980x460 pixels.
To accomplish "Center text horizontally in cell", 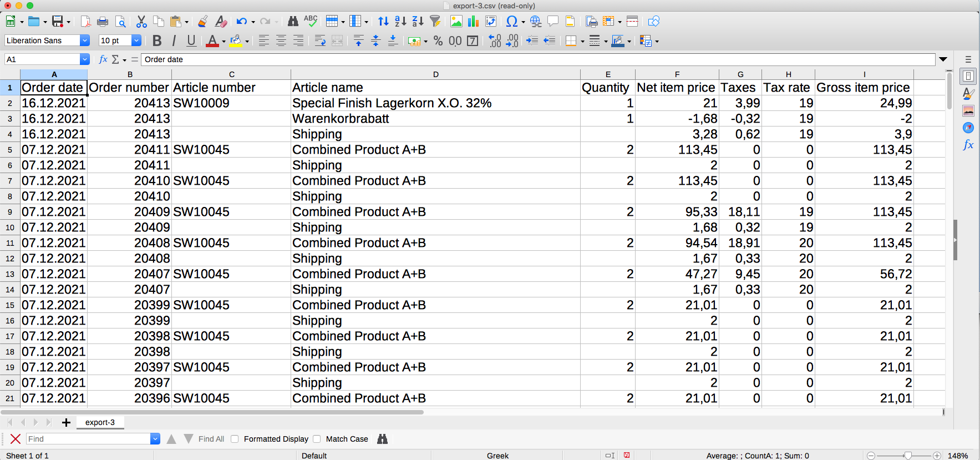I will coord(281,41).
